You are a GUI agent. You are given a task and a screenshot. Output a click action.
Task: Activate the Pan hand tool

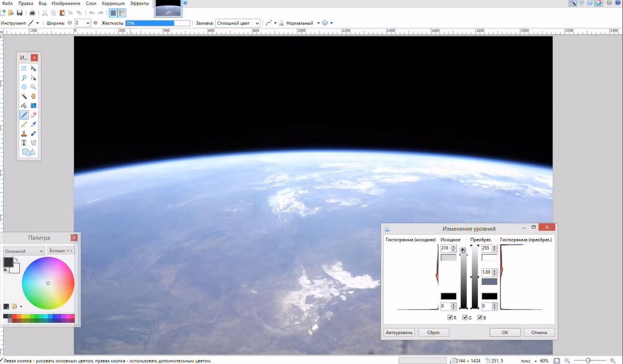pyautogui.click(x=33, y=97)
